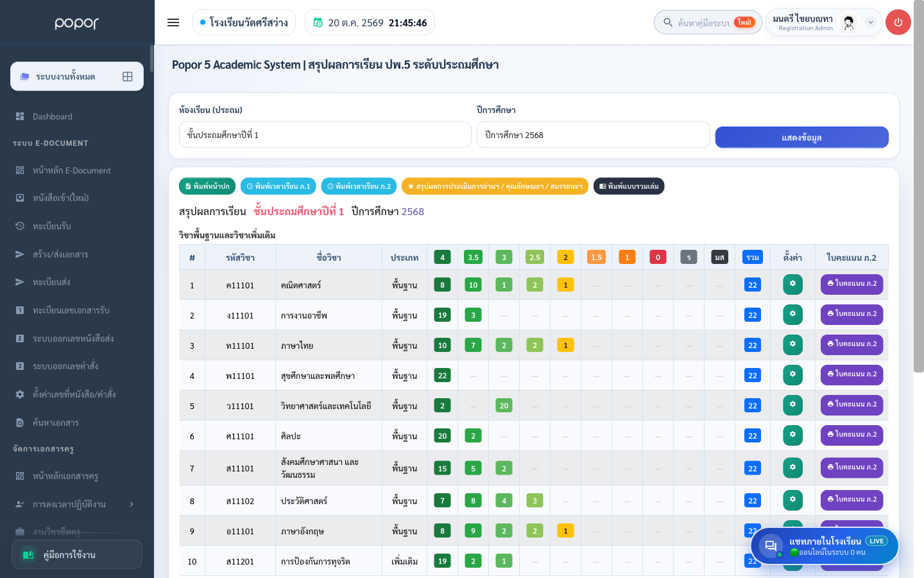Click the Dashboard sidebar icon
924x578 pixels.
(20, 116)
